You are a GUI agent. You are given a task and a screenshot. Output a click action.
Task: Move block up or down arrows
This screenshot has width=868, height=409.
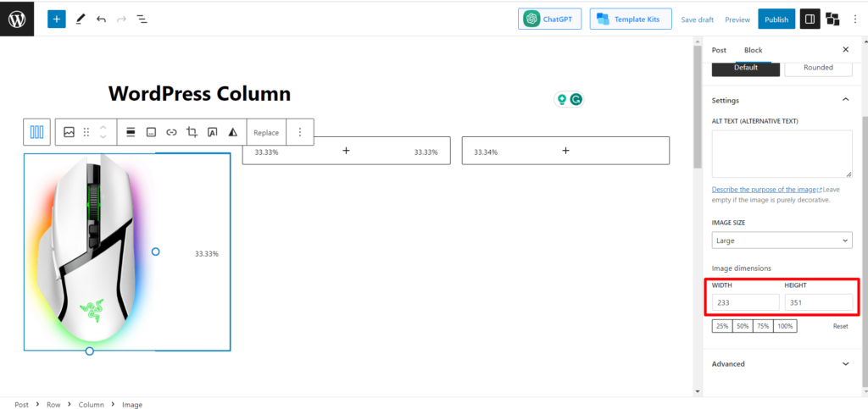(103, 132)
